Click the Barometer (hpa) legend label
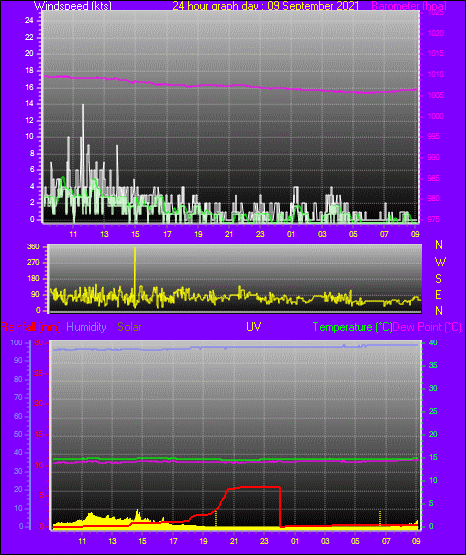Screen dimensions: 466x555 [x=409, y=6]
